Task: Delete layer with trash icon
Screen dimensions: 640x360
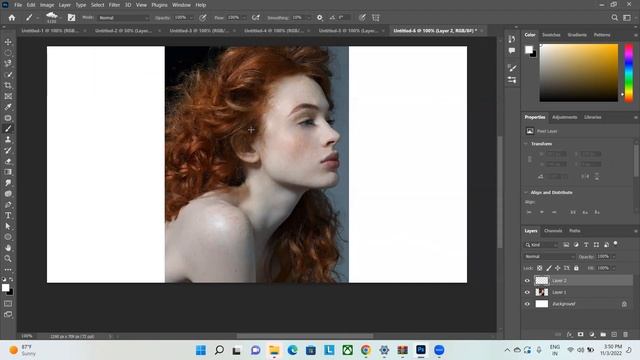Action: point(625,334)
